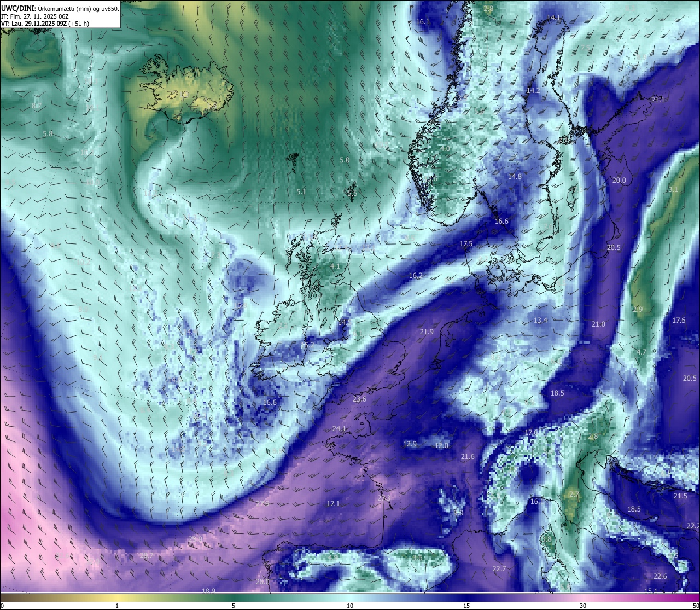Click the value label '5.0'
700x610 pixels.
coord(344,160)
